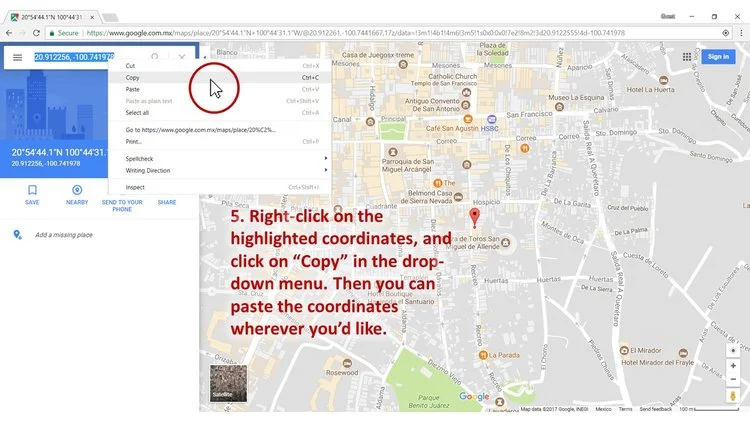Click the search magnifier icon
The height and width of the screenshot is (422, 750).
(x=154, y=57)
